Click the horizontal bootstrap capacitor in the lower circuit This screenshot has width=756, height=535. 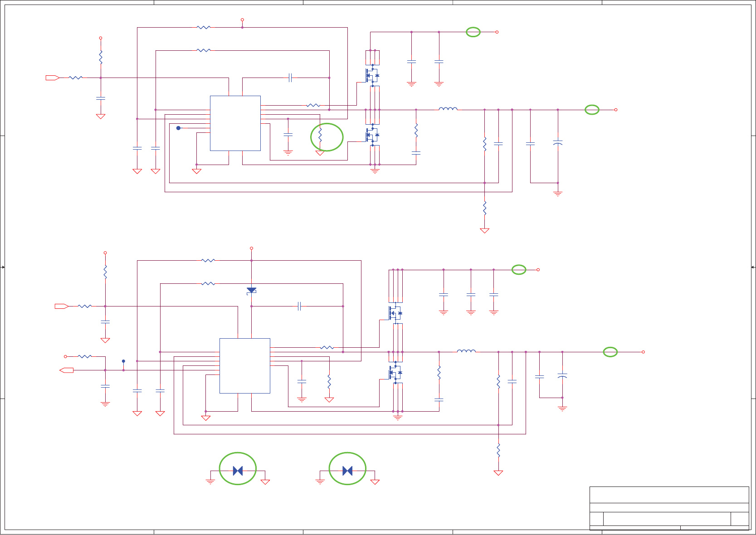pyautogui.click(x=299, y=306)
